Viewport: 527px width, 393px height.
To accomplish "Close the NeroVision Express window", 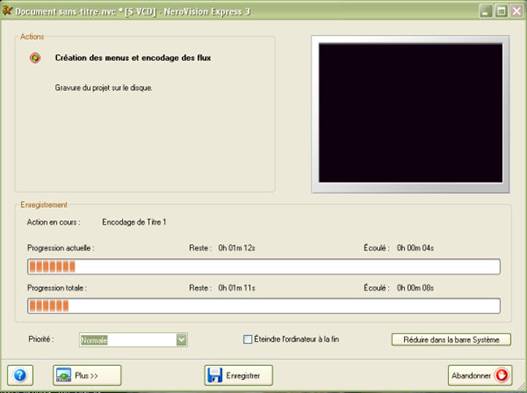I will [x=517, y=11].
